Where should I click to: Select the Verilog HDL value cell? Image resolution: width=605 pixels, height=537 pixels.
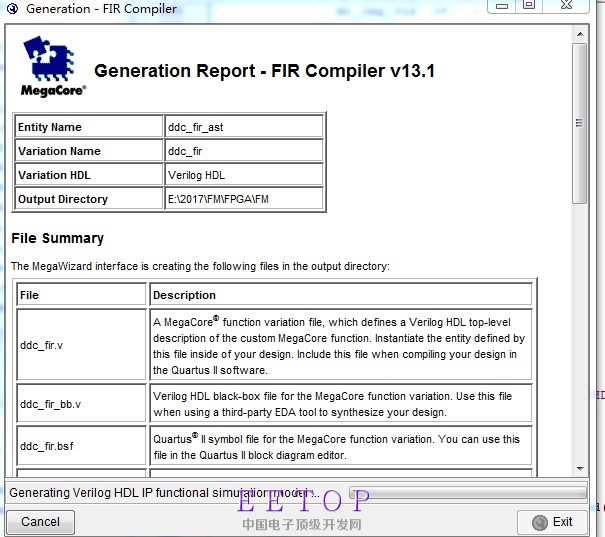pyautogui.click(x=244, y=175)
